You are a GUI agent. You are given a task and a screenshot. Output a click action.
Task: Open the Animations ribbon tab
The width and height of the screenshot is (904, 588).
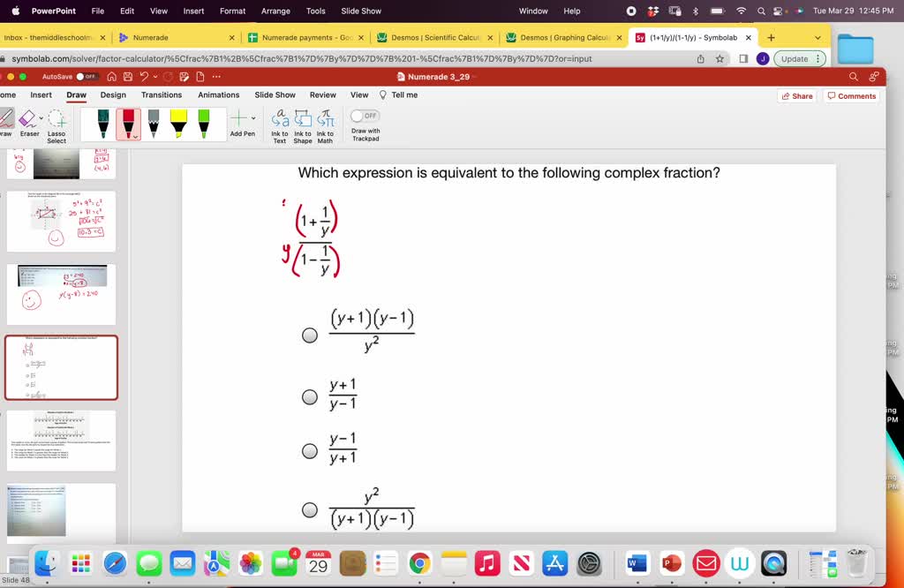pyautogui.click(x=219, y=95)
